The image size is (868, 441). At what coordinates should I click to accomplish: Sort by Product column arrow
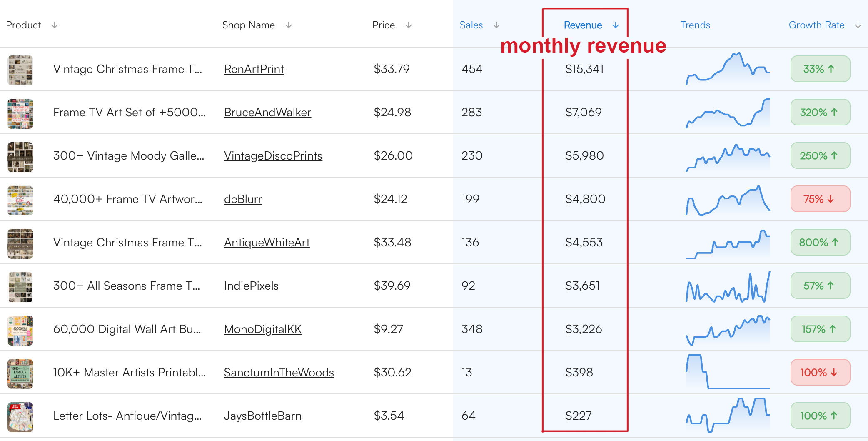(55, 25)
